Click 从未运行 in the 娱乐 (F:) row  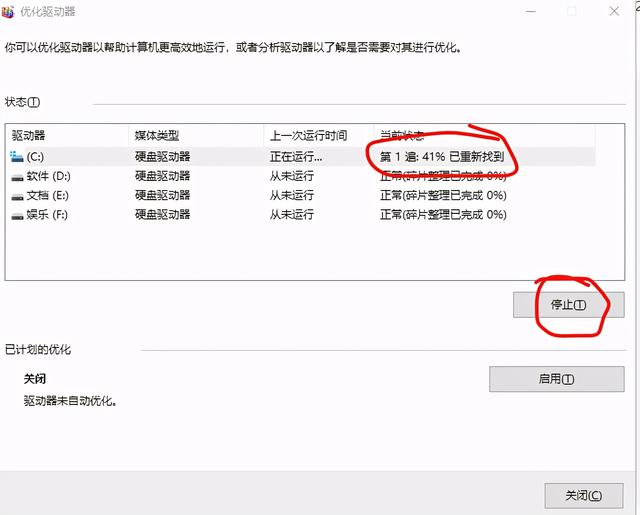click(x=291, y=214)
